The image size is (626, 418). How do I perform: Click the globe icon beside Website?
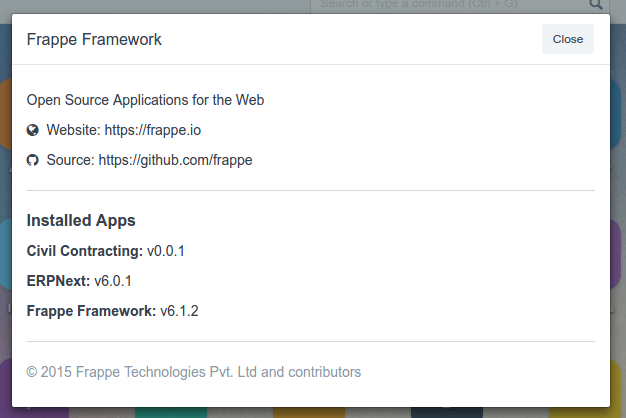pos(33,130)
